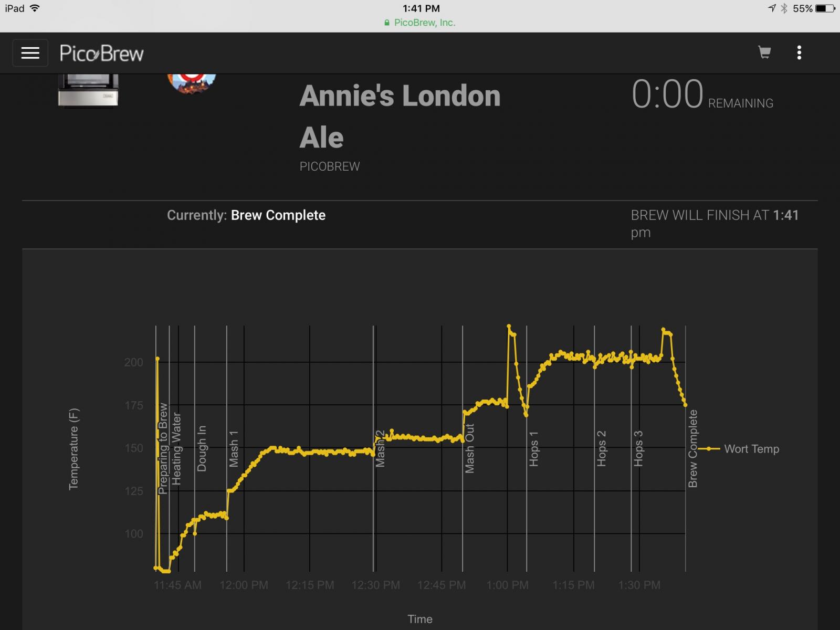Viewport: 840px width, 630px height.
Task: Open the shopping cart
Action: (x=764, y=52)
